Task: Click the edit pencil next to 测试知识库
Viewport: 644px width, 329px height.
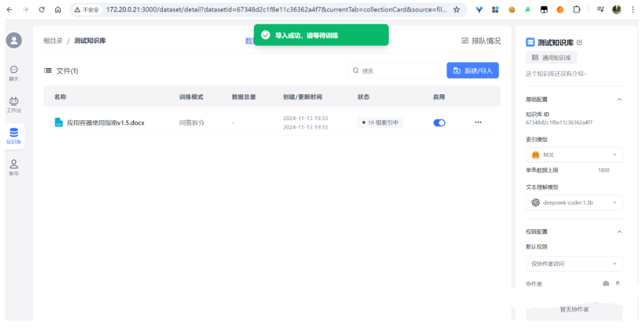Action: [x=580, y=43]
